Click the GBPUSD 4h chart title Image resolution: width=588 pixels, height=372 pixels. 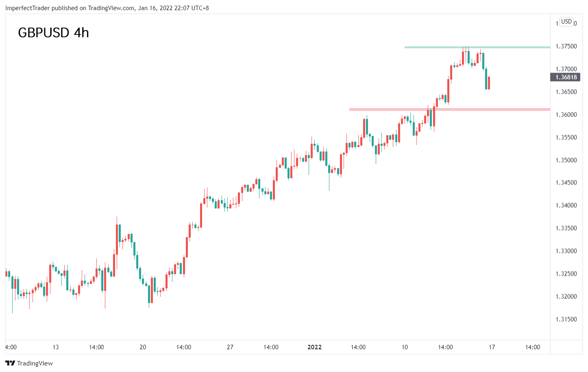[x=53, y=32]
